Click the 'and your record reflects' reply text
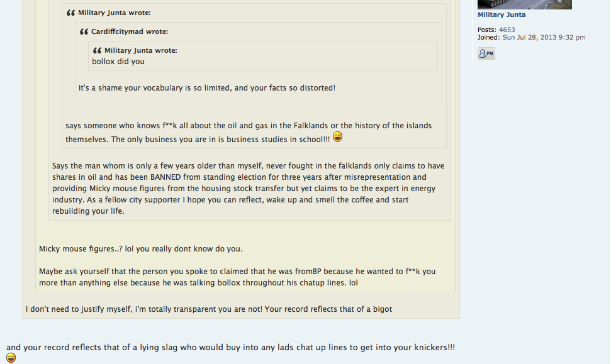The width and height of the screenshot is (611, 364). [230, 347]
